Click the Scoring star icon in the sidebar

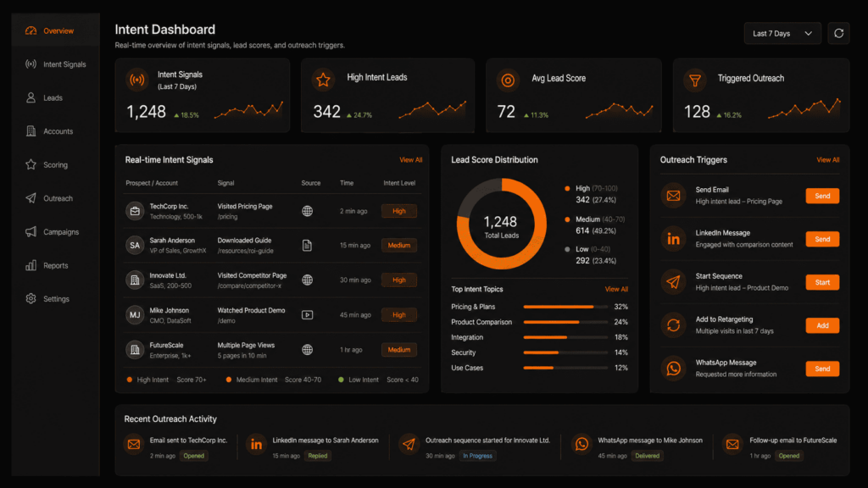[x=30, y=164]
